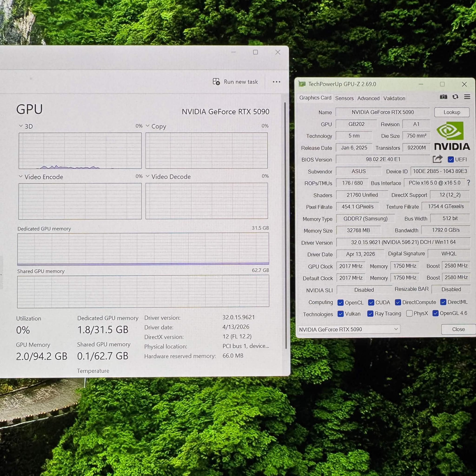Click the GPU field showing GB202

[x=356, y=124]
